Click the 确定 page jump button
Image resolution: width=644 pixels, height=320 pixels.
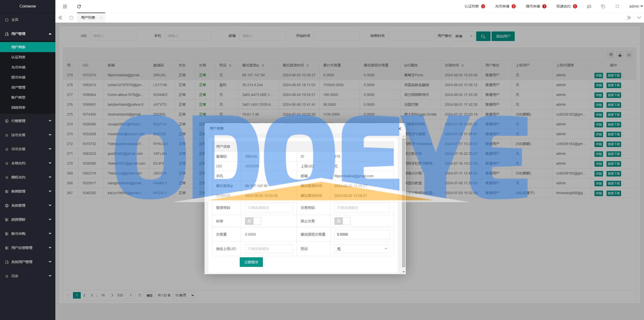pos(149,295)
